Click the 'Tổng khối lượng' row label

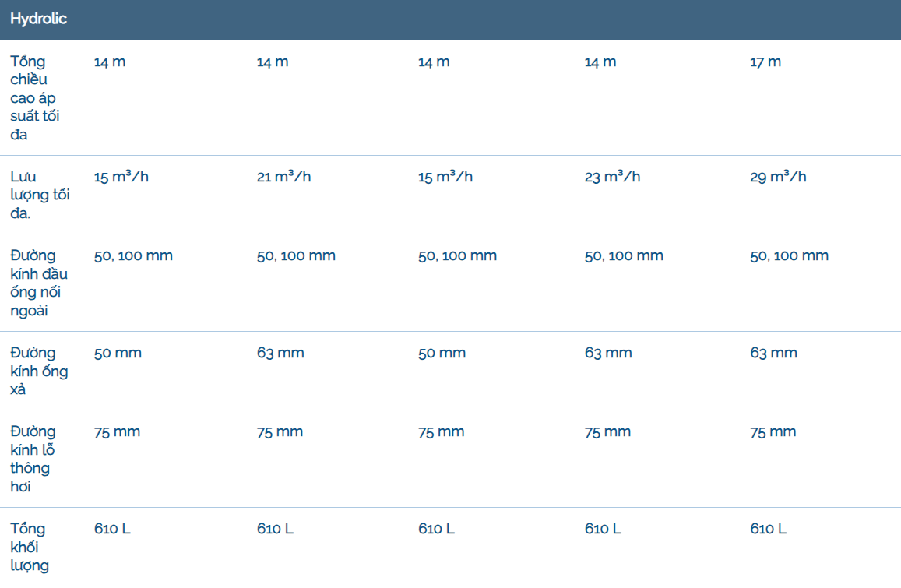point(30,547)
